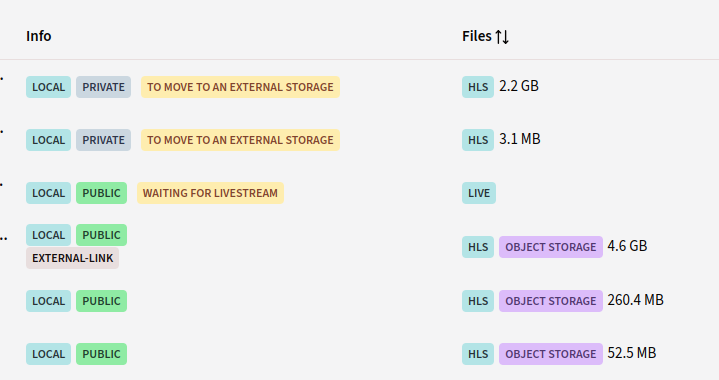Click the HLS badge next to 3.1 MB
The height and width of the screenshot is (380, 719).
[478, 140]
